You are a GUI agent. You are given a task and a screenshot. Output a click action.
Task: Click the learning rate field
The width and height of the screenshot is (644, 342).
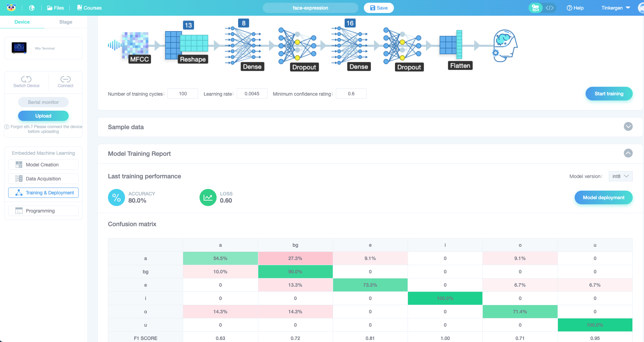(252, 94)
